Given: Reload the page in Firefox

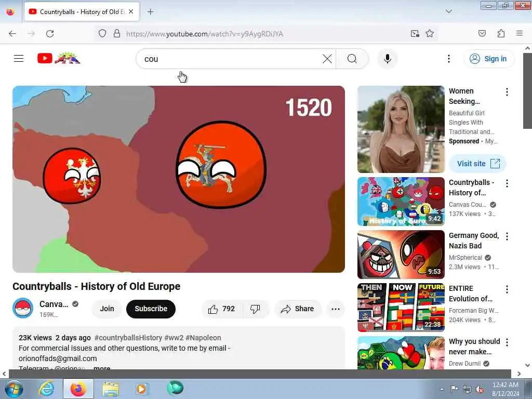Looking at the screenshot, I should 50,34.
